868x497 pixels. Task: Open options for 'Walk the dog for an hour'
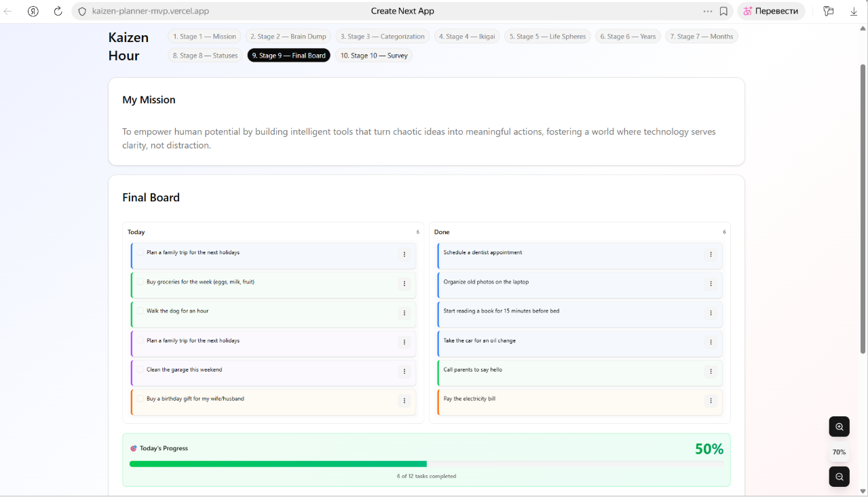pos(404,313)
